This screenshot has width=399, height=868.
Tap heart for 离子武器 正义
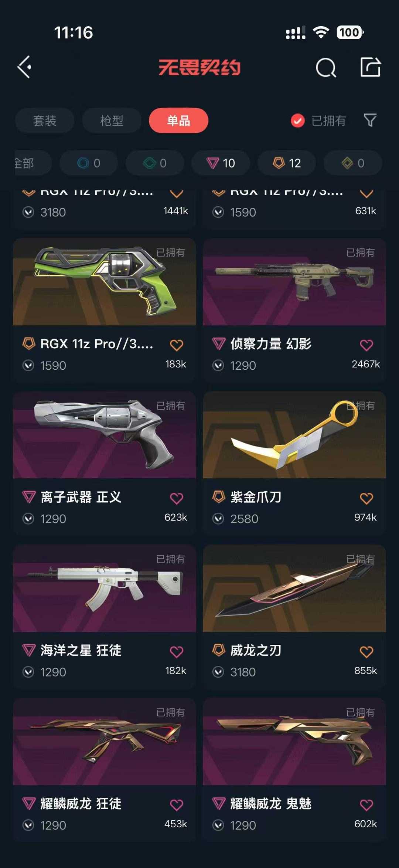(x=176, y=498)
